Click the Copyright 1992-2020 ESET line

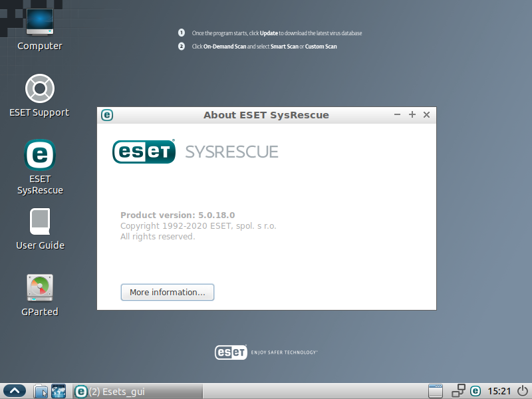(x=198, y=226)
